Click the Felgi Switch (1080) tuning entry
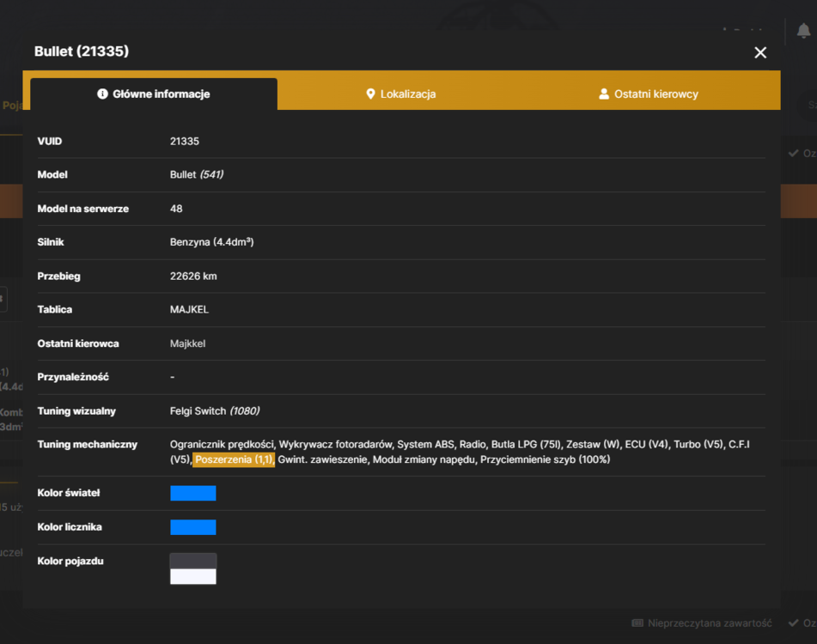 pyautogui.click(x=215, y=410)
